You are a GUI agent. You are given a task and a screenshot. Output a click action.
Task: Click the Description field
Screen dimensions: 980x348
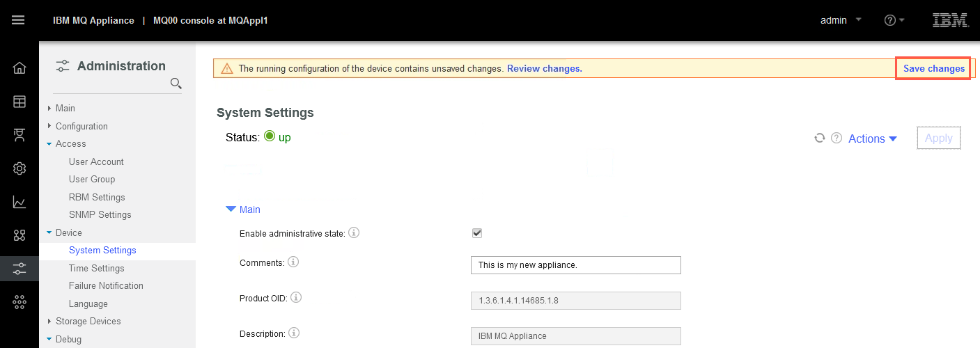575,335
